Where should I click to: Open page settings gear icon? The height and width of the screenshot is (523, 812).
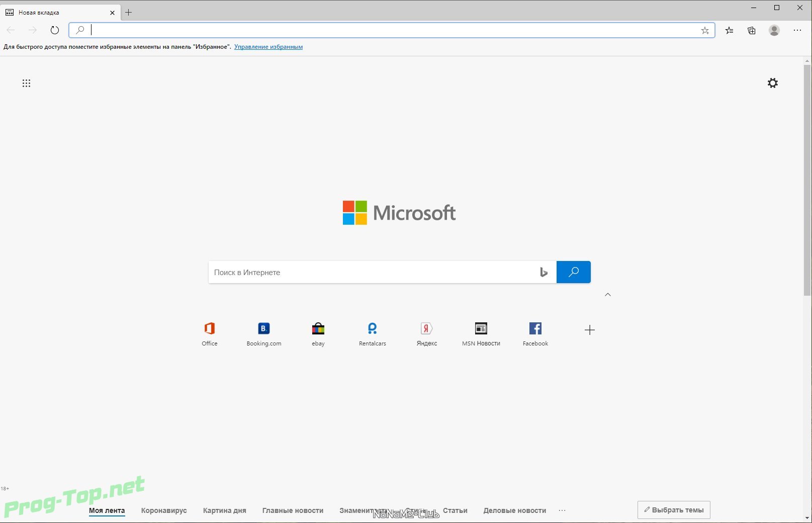773,83
